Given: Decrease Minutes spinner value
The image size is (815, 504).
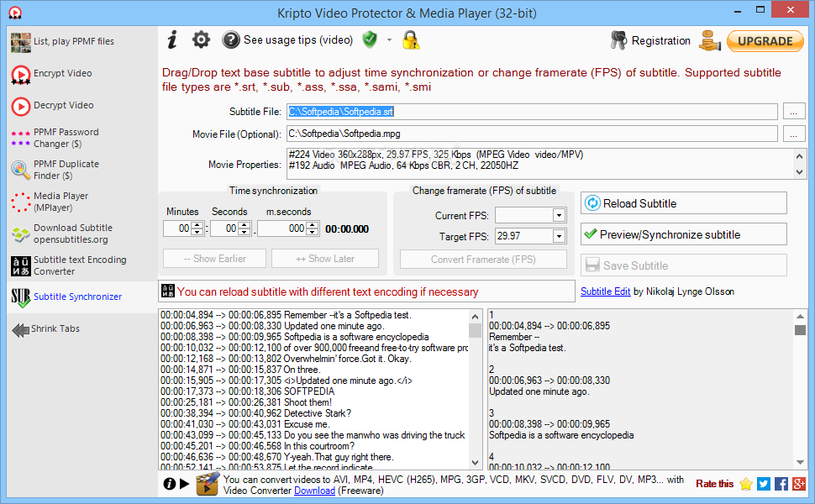Looking at the screenshot, I should [197, 232].
